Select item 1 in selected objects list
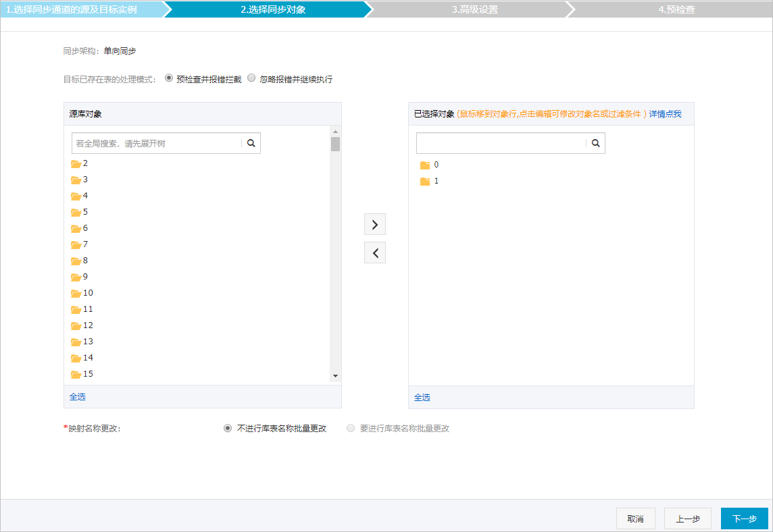This screenshot has height=532, width=773. [437, 181]
